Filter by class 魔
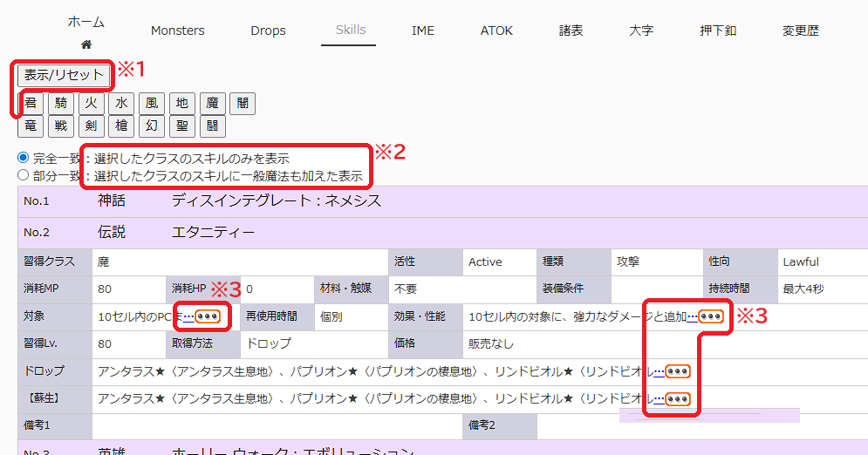Image resolution: width=868 pixels, height=455 pixels. point(213,104)
